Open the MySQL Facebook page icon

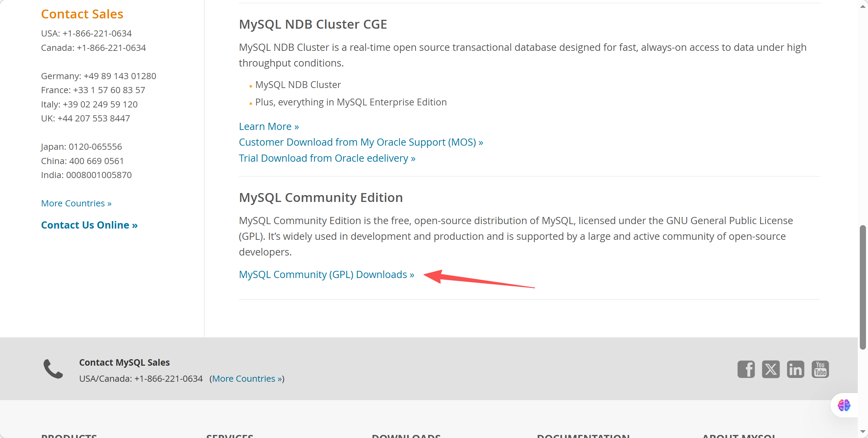coord(746,369)
